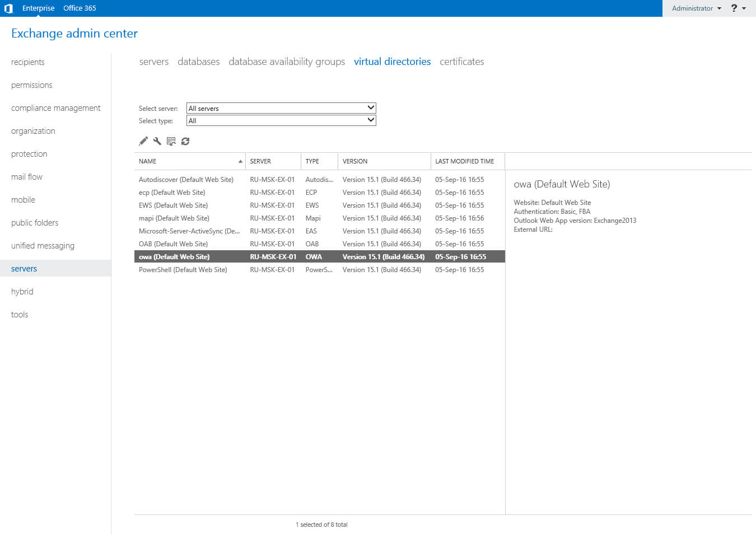The image size is (756, 543).
Task: Open the tools section
Action: pyautogui.click(x=20, y=315)
